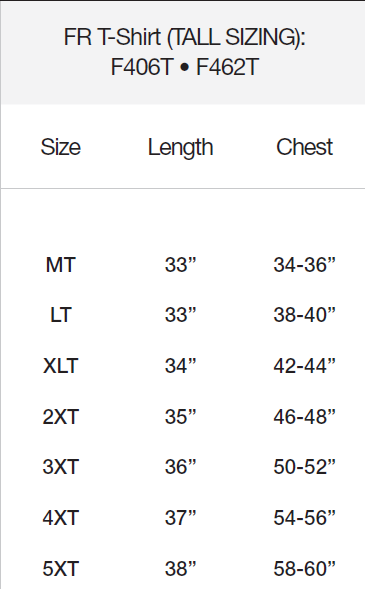365x589 pixels.
Task: Click the 46-48" chest measurement
Action: point(305,417)
